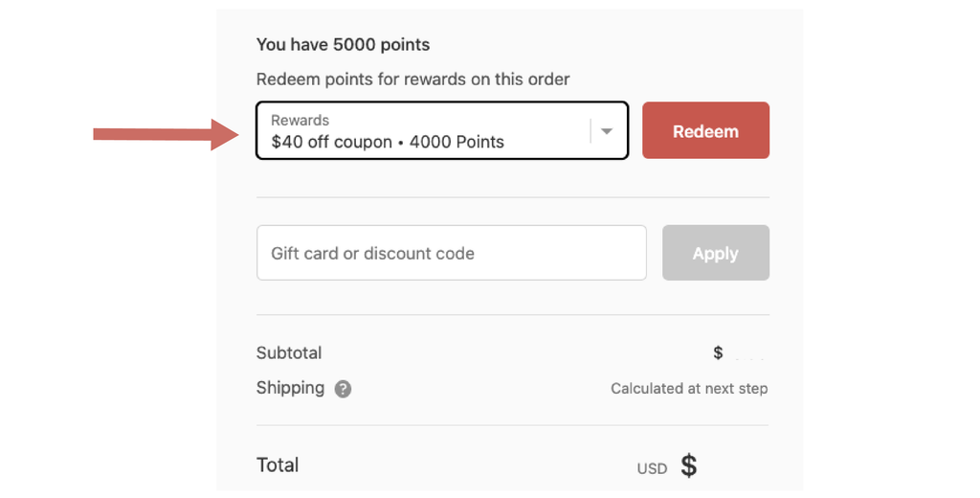Click the "You have 5000 points" heading
This screenshot has height=498, width=980.
(x=343, y=45)
